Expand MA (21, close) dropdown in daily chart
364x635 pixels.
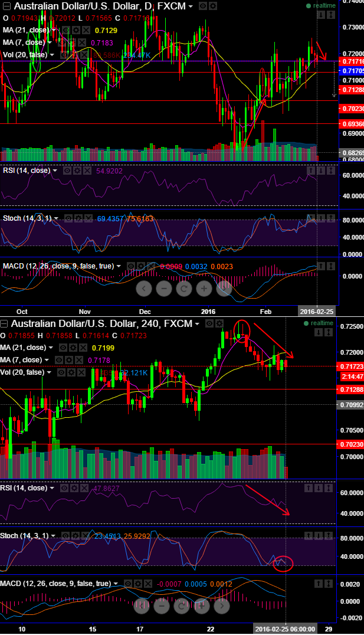[54, 30]
